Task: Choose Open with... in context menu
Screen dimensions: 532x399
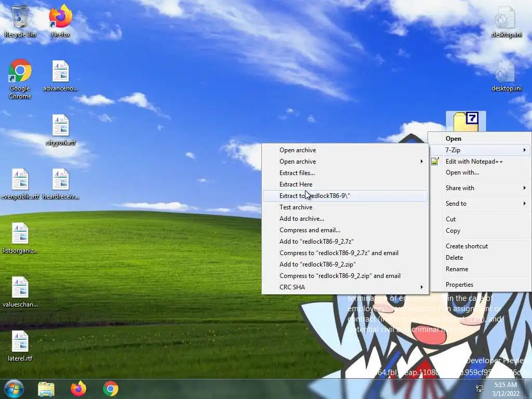Action: point(480,172)
